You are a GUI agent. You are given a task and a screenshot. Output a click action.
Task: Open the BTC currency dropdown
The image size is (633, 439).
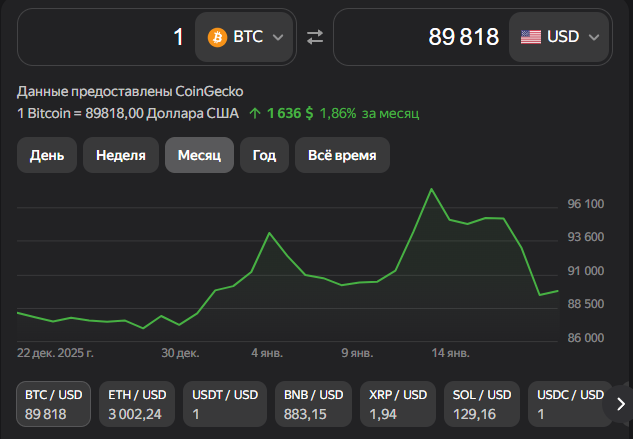246,37
